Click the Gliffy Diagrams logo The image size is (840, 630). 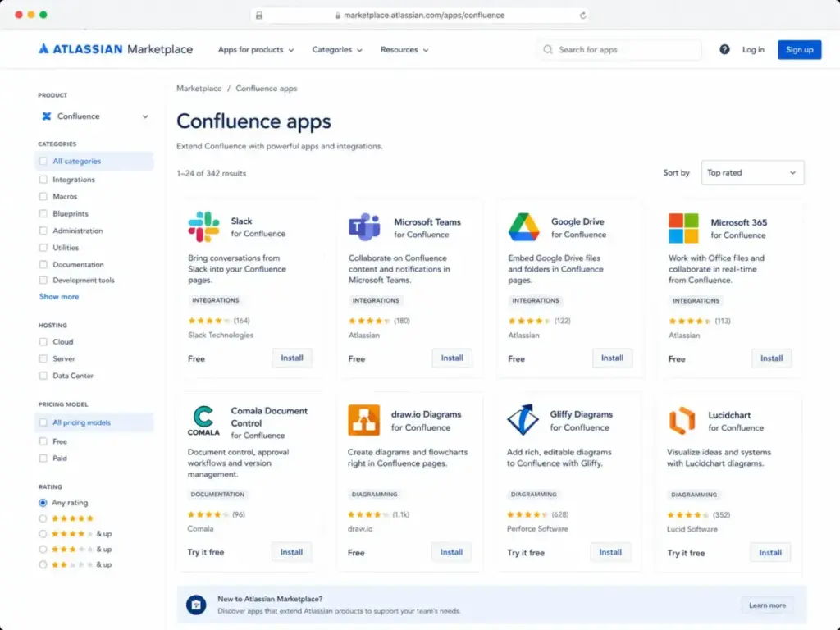(x=523, y=420)
